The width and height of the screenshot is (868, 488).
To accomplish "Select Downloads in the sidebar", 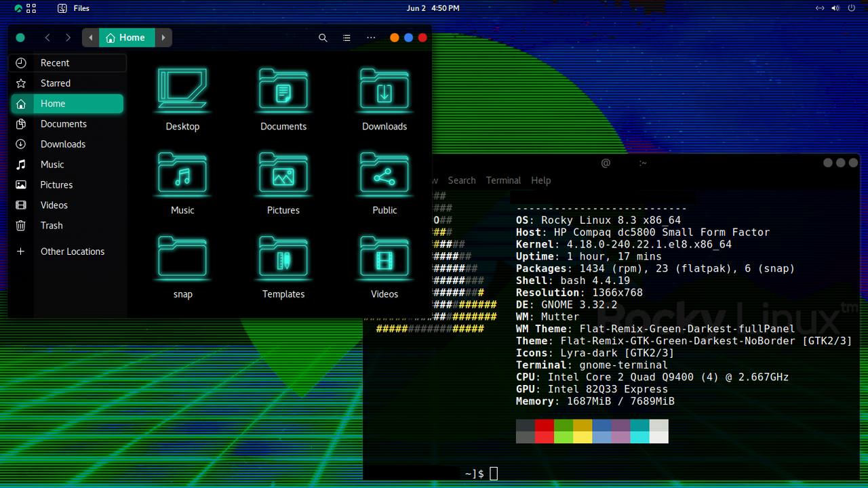I will (x=68, y=144).
